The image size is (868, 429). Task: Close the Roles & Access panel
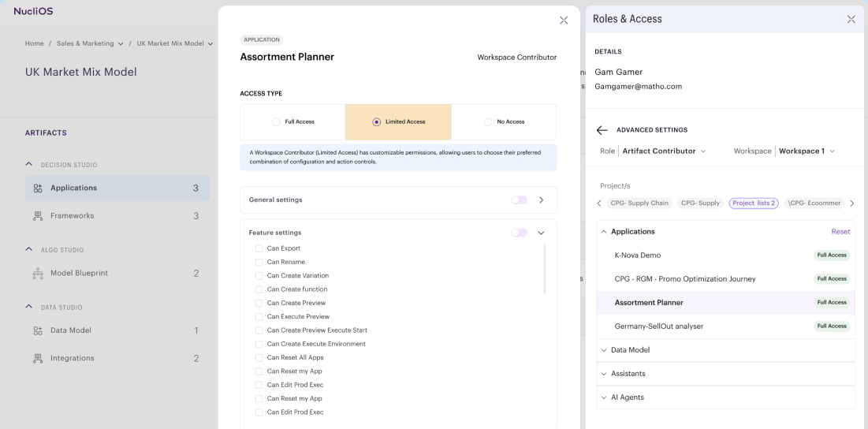[851, 20]
